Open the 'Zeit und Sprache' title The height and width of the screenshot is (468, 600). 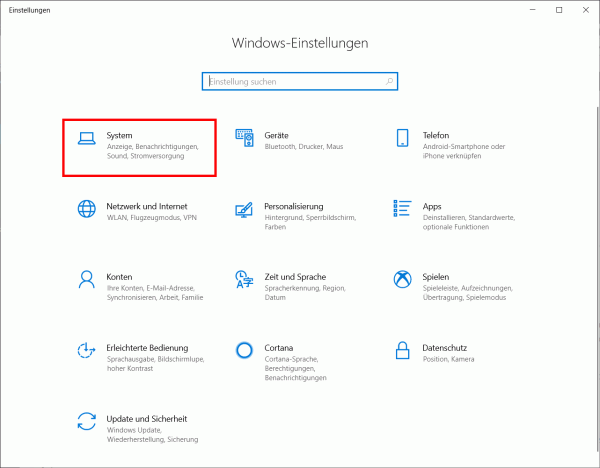point(295,277)
